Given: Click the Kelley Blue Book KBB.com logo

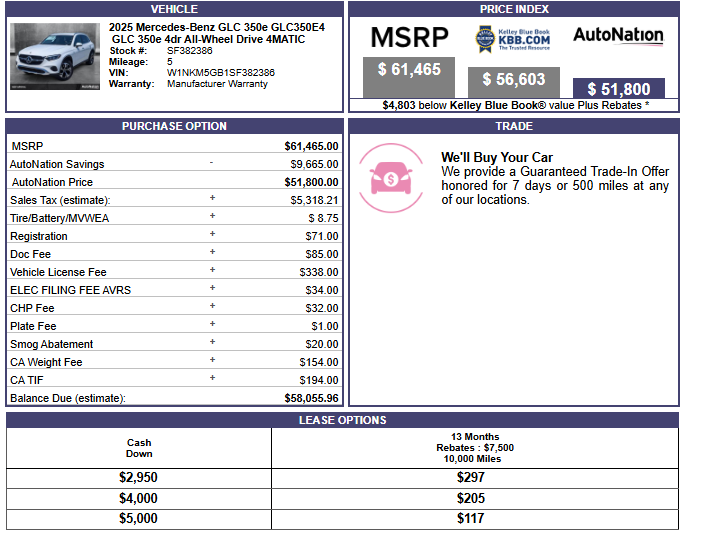Looking at the screenshot, I should 513,39.
